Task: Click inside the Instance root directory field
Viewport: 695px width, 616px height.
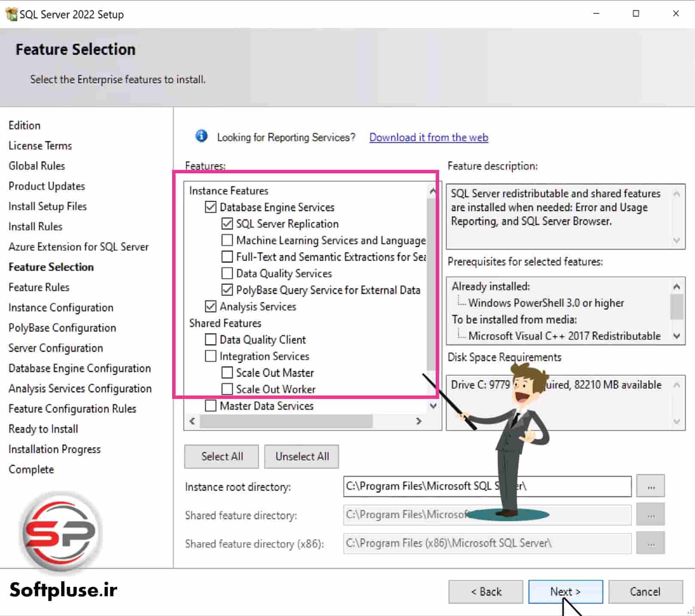Action: coord(472,486)
